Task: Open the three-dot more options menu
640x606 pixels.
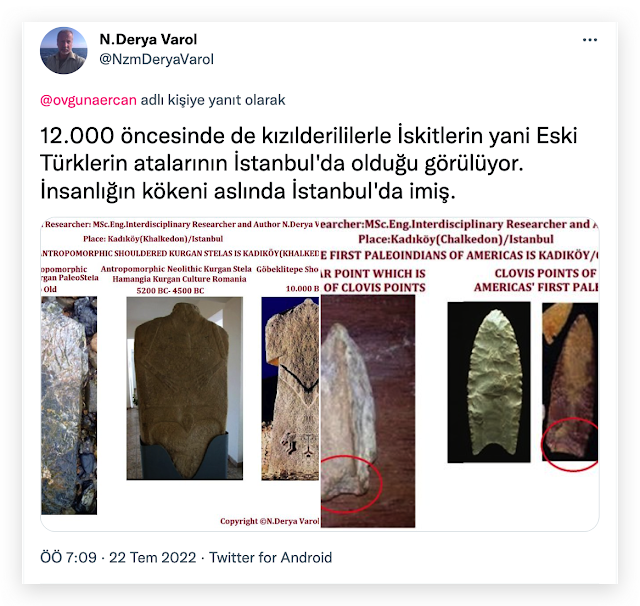Action: (590, 40)
